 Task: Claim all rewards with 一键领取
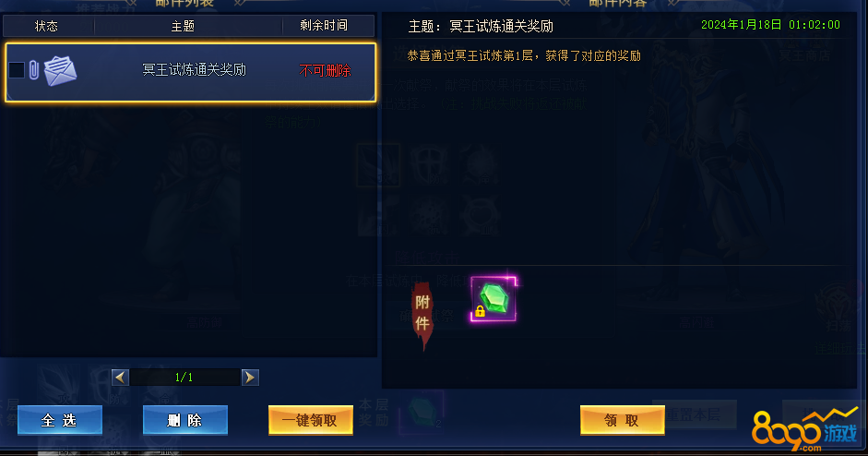pos(311,420)
